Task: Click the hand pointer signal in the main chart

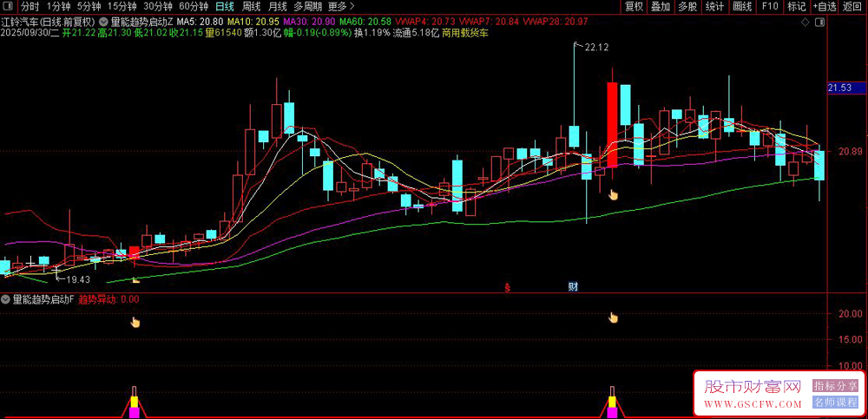Action: coord(614,193)
